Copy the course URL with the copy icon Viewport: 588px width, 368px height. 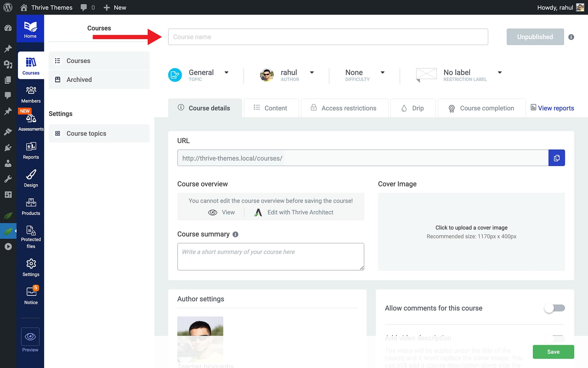click(557, 158)
